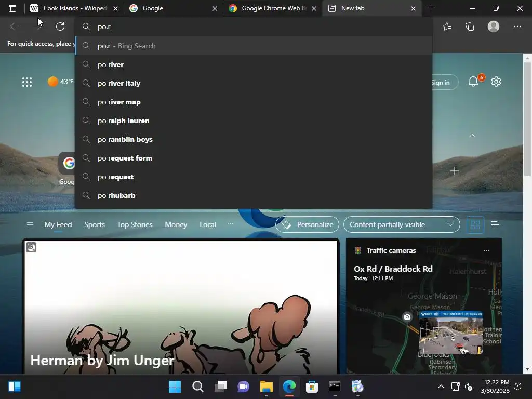
Task: Open the Windows Start button
Action: click(175, 387)
